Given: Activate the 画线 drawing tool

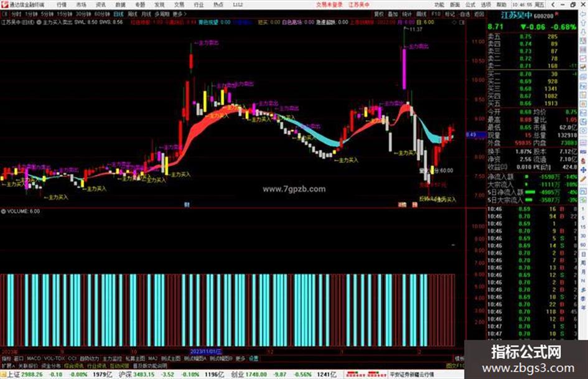Looking at the screenshot, I should (421, 14).
